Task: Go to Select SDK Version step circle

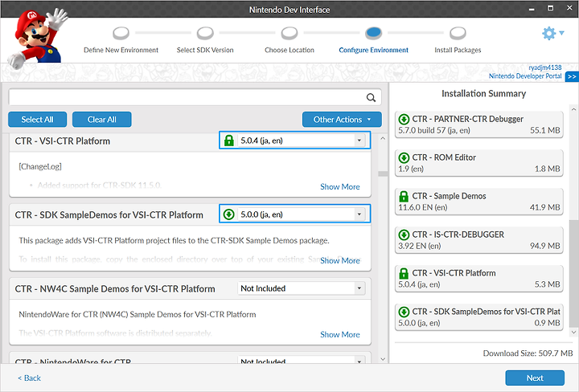Action: pyautogui.click(x=205, y=33)
